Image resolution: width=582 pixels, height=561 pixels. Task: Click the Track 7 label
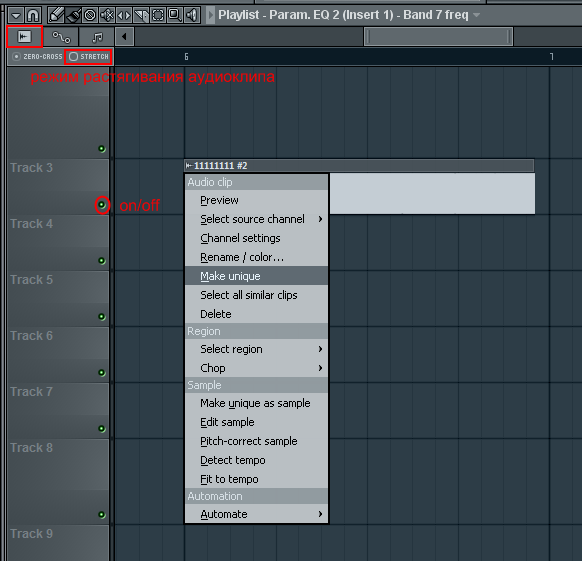coord(32,392)
